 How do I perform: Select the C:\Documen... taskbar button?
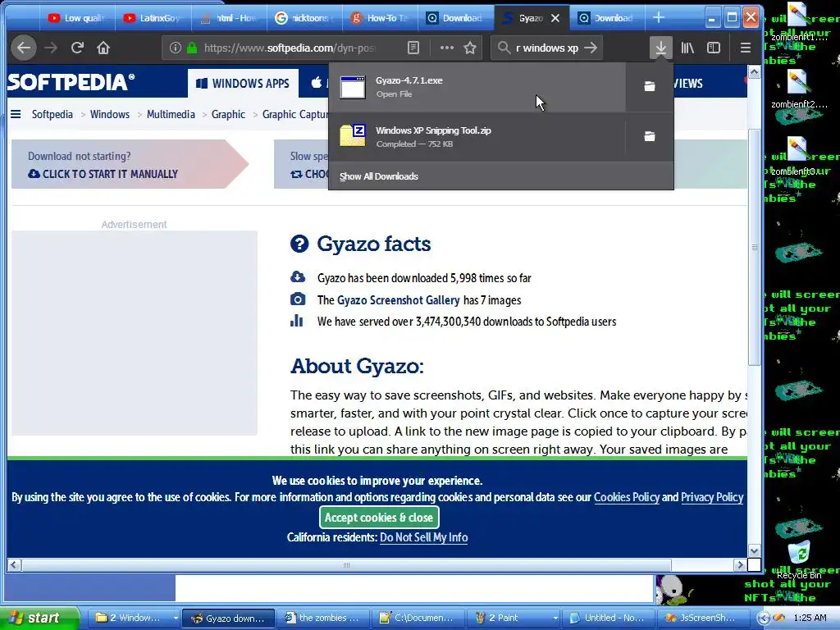coord(419,618)
